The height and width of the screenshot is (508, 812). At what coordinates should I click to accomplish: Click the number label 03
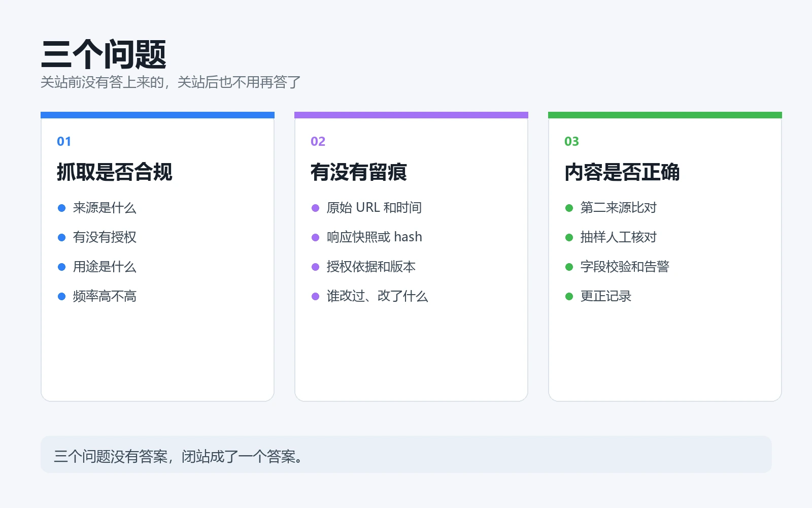click(571, 141)
